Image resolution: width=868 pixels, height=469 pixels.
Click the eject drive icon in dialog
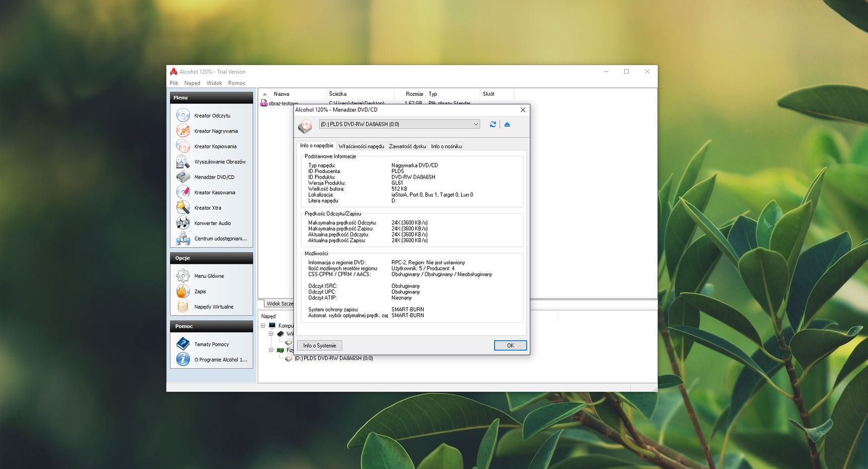[x=507, y=124]
